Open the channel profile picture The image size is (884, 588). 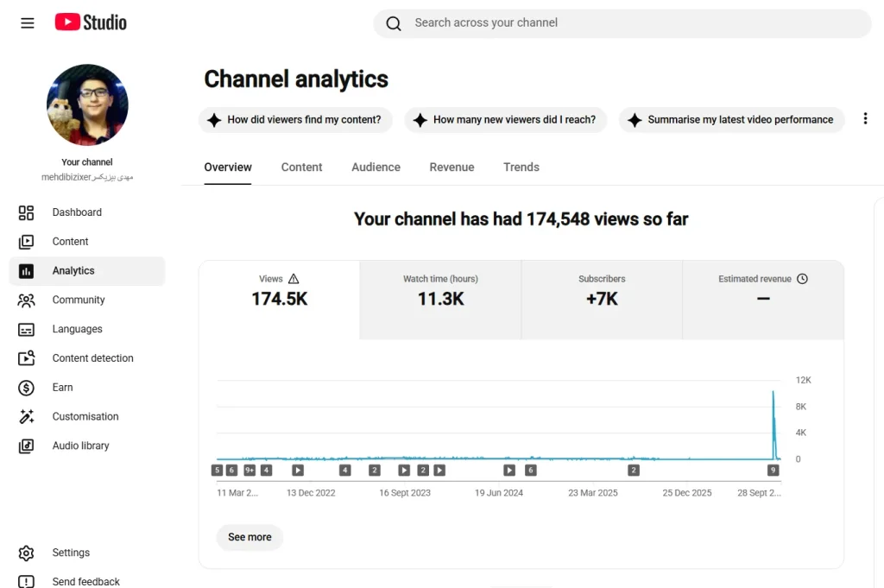87,104
